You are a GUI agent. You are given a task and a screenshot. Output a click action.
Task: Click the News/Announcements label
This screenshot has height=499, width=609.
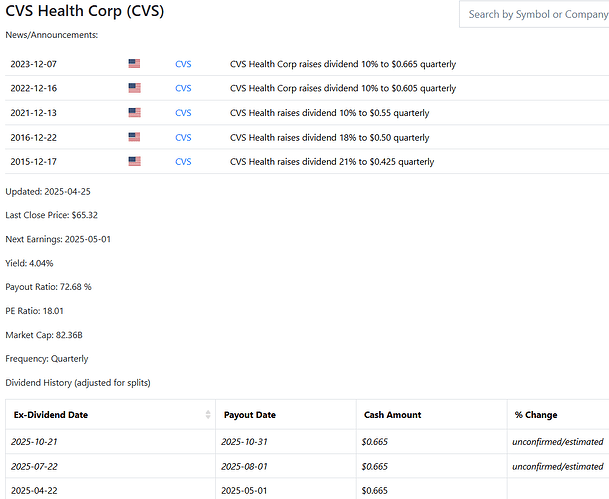(52, 35)
